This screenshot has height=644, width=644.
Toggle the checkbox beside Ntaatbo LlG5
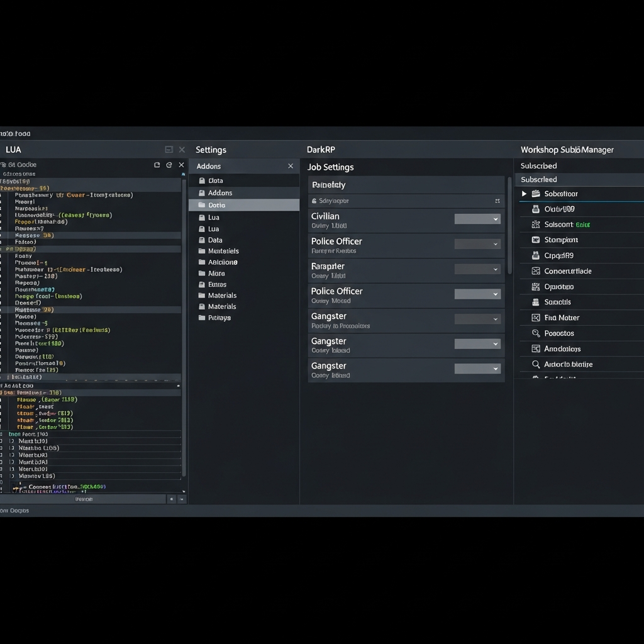tap(12, 448)
